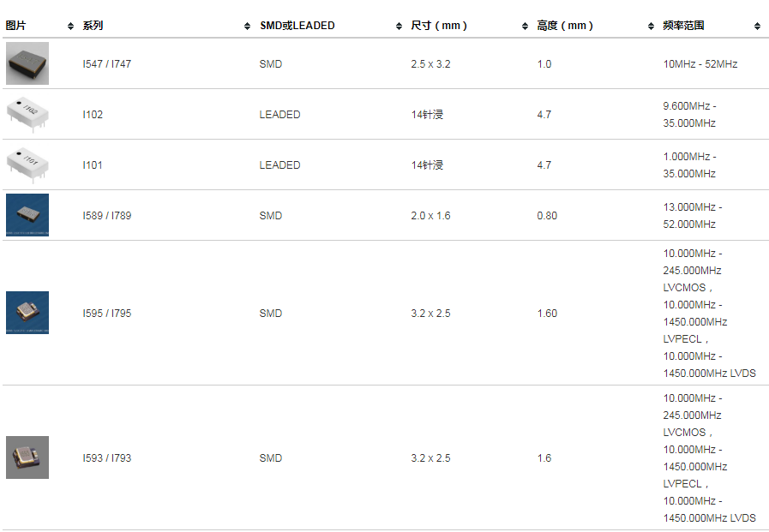Sort by SMD或LEADED column arrows
The image size is (769, 532).
click(x=400, y=27)
